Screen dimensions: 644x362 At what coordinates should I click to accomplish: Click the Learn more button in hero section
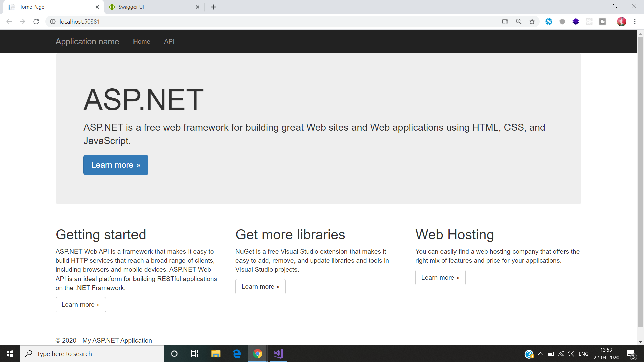[116, 165]
